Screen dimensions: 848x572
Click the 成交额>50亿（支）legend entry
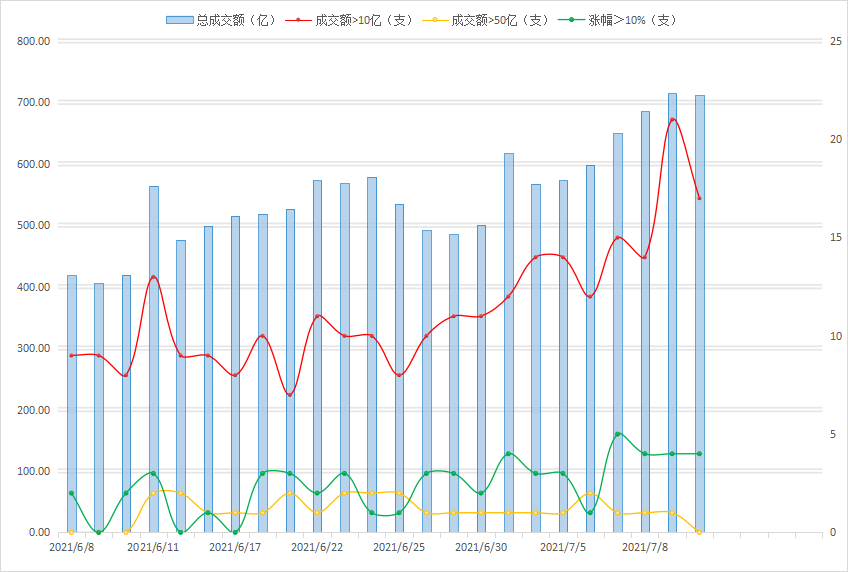tap(485, 21)
